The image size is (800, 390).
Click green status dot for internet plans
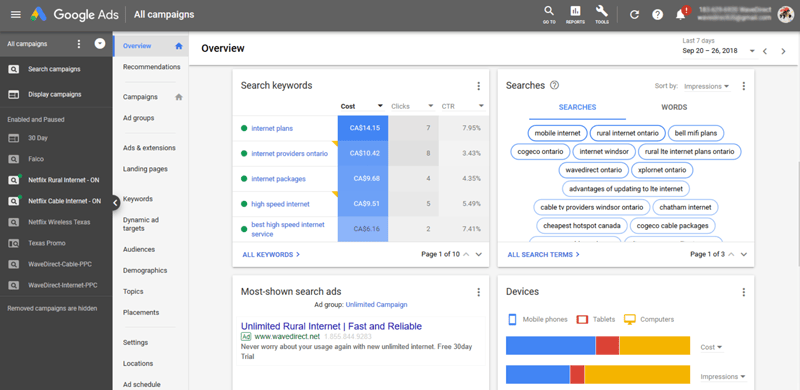tap(244, 129)
